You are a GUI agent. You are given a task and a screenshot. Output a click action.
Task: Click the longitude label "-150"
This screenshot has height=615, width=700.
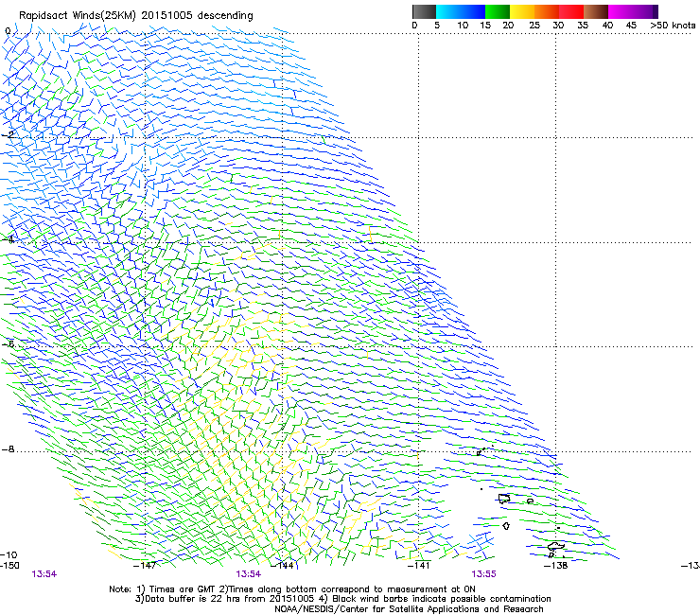(9, 565)
